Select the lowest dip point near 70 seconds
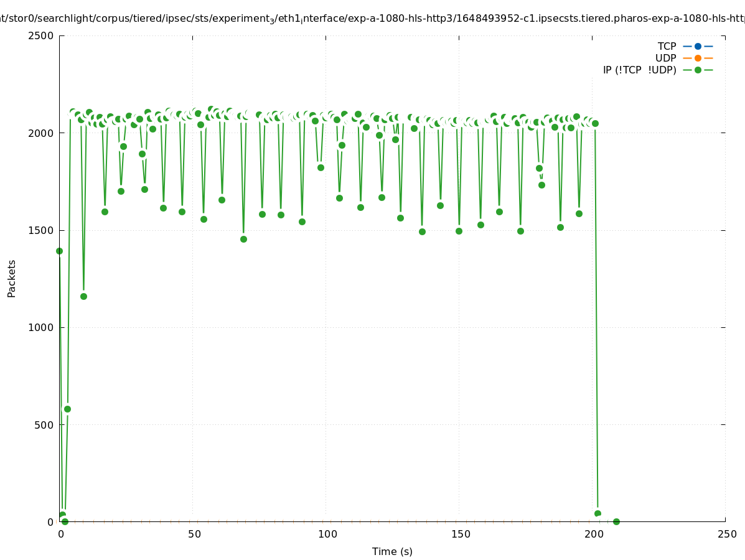The width and height of the screenshot is (745, 560). point(243,239)
